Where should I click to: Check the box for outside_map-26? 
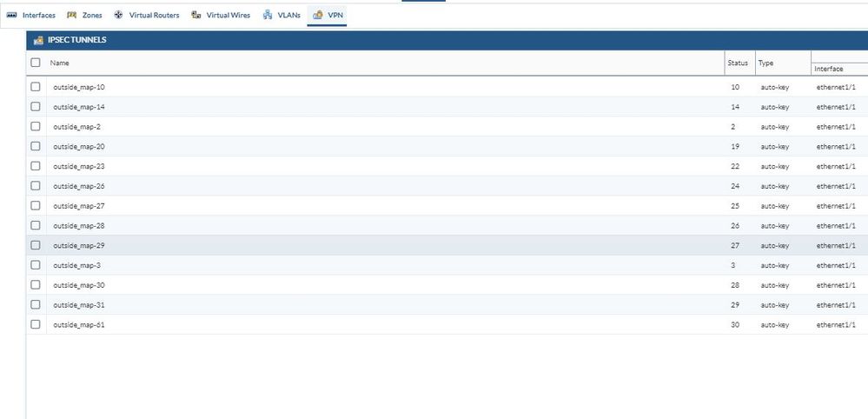pyautogui.click(x=36, y=186)
